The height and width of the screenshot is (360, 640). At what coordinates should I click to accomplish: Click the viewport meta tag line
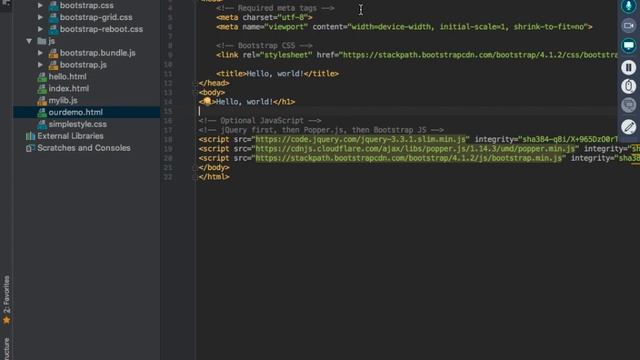pos(404,27)
